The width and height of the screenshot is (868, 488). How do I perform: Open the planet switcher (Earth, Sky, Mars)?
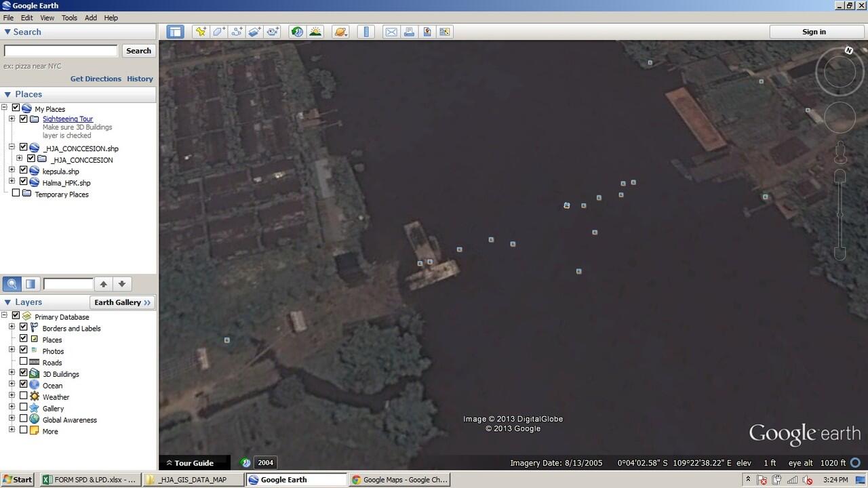(340, 32)
